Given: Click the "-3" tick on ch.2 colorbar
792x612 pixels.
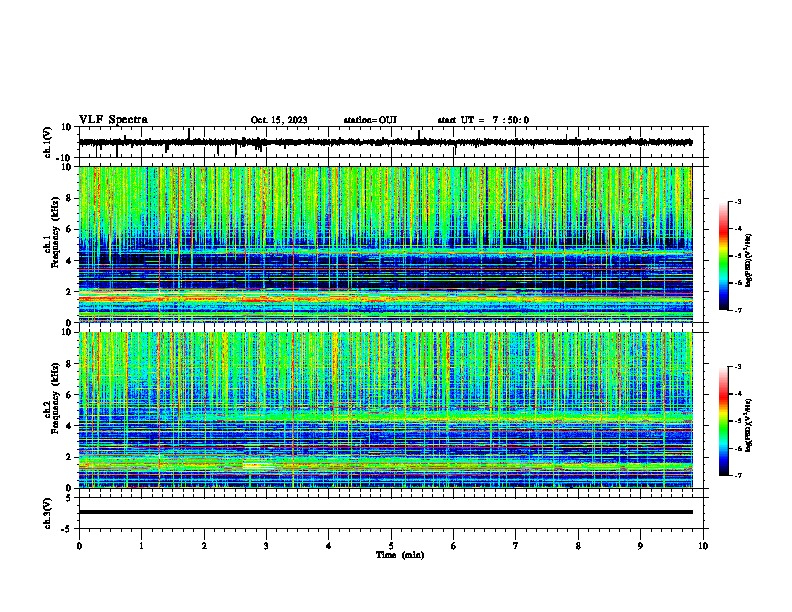Looking at the screenshot, I should tap(738, 367).
